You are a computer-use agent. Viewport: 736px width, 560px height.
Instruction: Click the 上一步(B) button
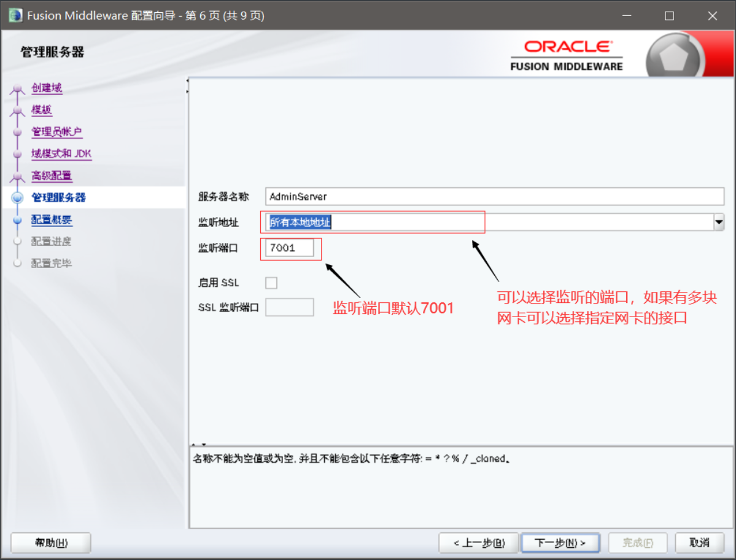tap(478, 542)
